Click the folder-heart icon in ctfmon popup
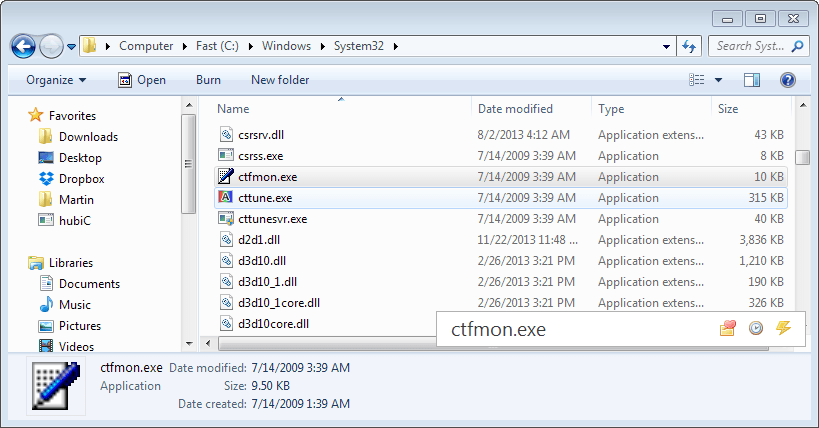This screenshot has width=819, height=428. pos(727,328)
